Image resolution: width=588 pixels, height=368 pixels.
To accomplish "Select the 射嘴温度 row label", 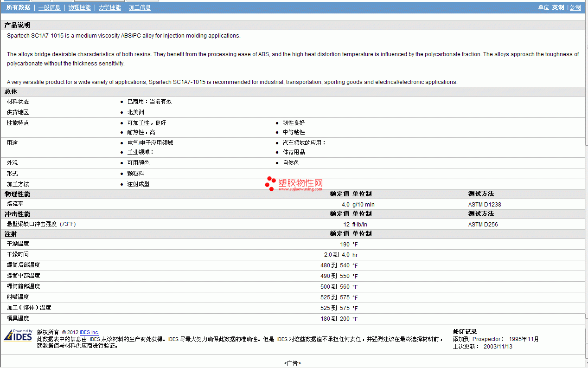I will (18, 297).
